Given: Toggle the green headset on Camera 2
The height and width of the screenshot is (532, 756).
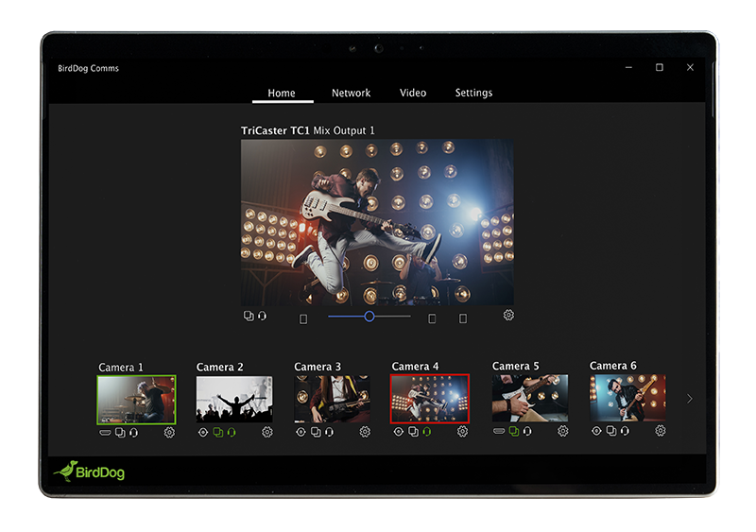Looking at the screenshot, I should [x=232, y=432].
